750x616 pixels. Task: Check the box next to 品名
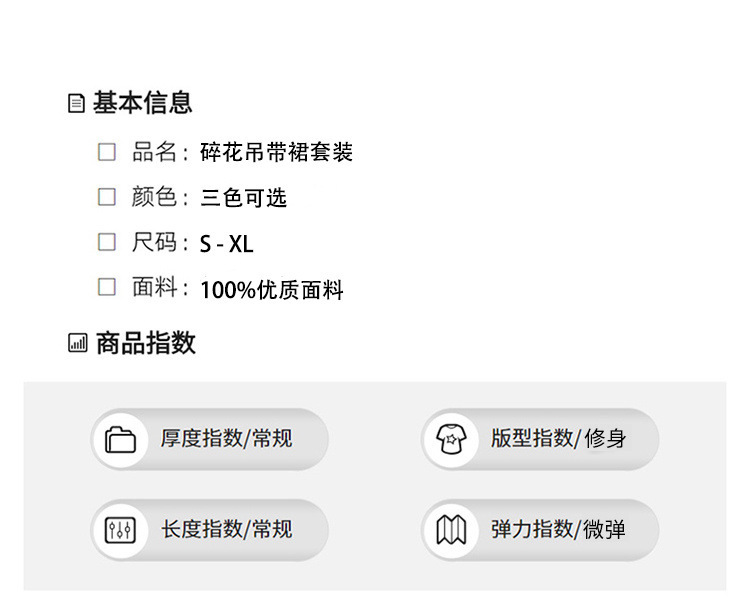[x=107, y=152]
